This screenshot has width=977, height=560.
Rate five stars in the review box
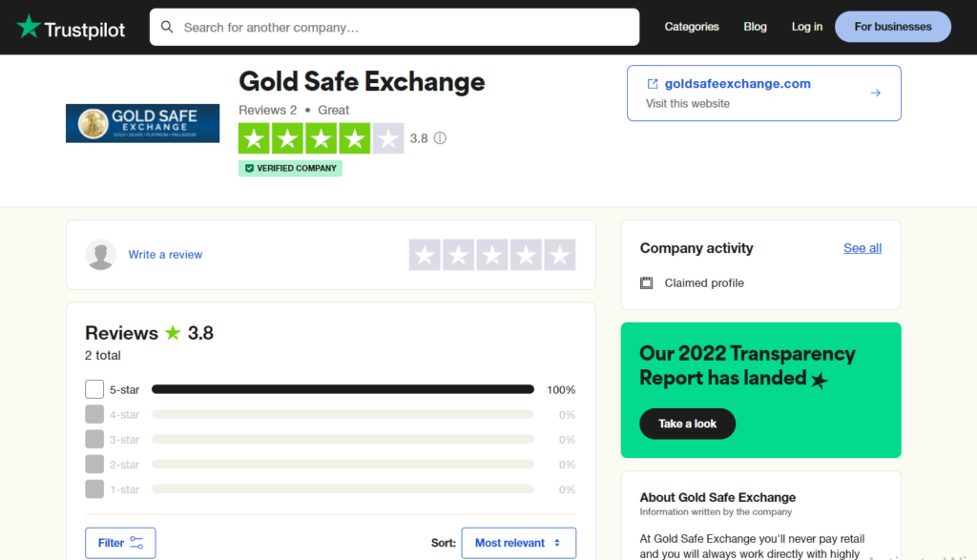pos(559,255)
